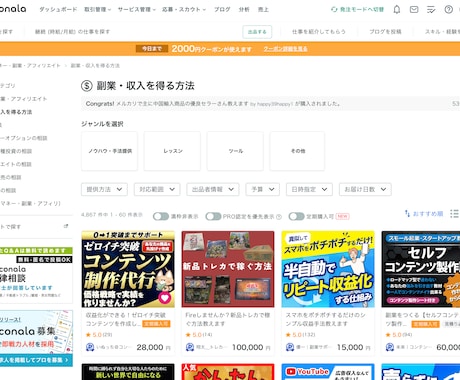Click the 100,000 円 price

coord(251,347)
